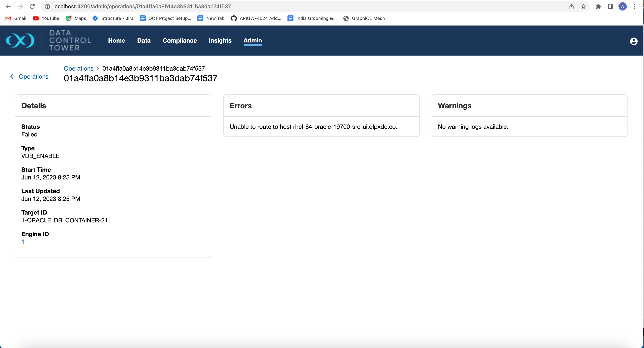Open Chrome three-dot menu

(x=634, y=7)
